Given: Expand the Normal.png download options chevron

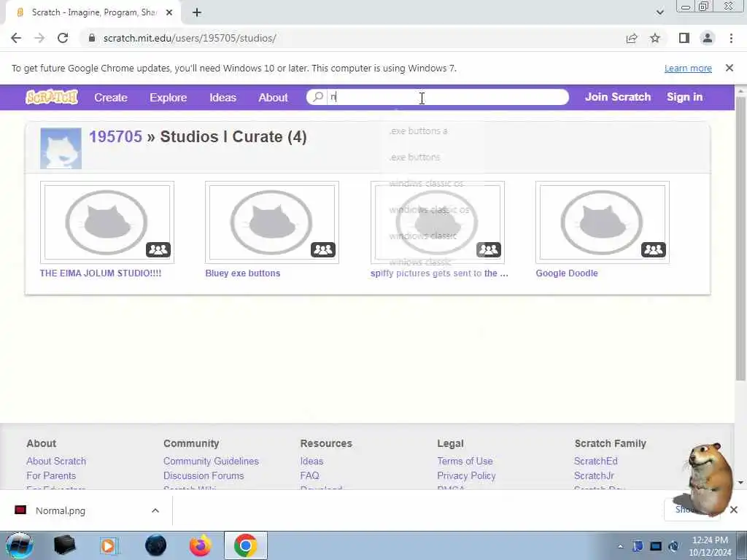Looking at the screenshot, I should (155, 510).
